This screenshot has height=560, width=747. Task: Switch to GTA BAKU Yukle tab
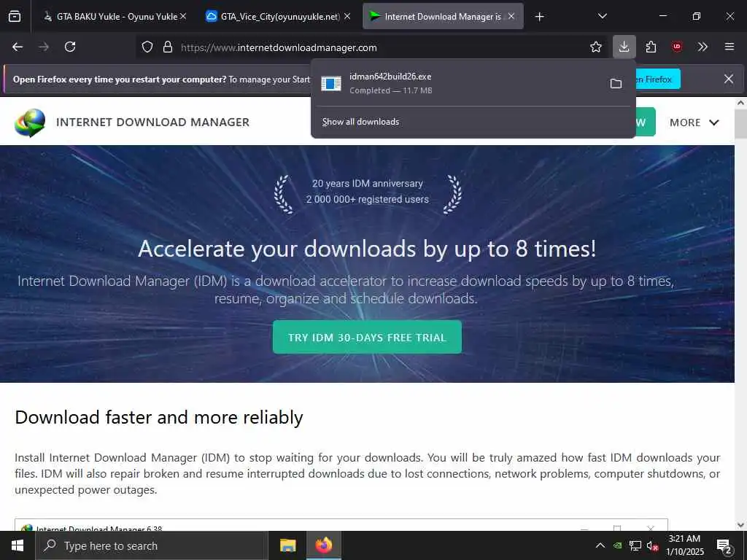coord(115,17)
